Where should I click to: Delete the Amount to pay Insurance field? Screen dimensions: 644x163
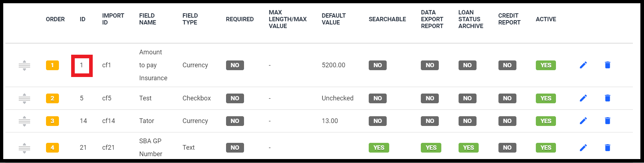click(607, 65)
